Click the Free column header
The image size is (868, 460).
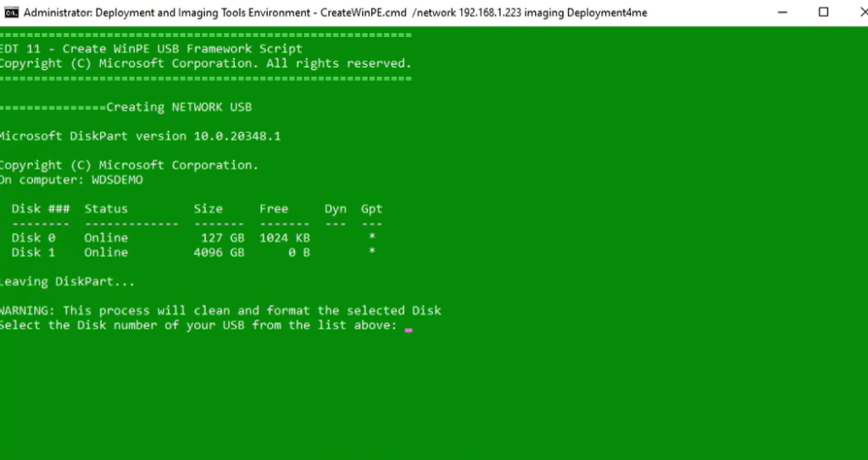click(x=274, y=208)
